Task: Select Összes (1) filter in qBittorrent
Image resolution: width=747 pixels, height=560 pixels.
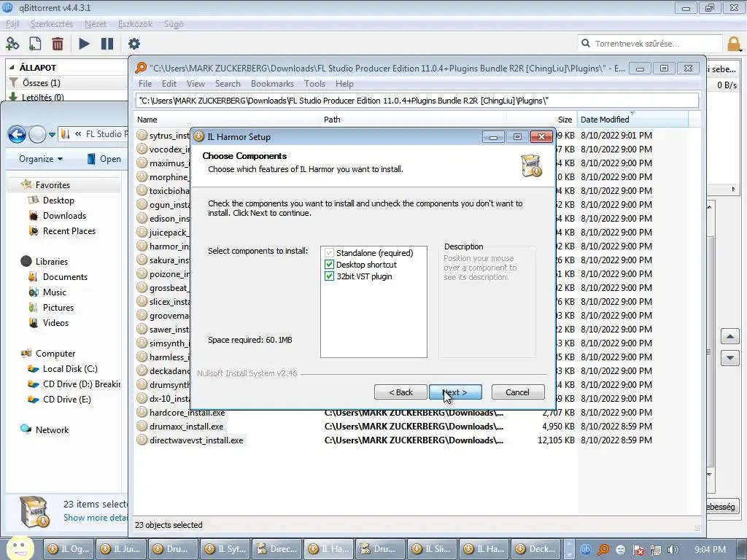Action: 41,83
